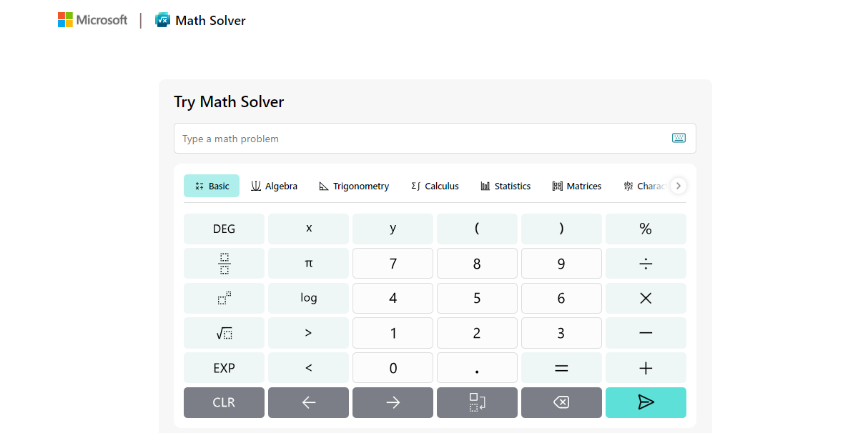Viewport: 868px width, 433px height.
Task: Click the exponent icon button
Action: pos(224,298)
